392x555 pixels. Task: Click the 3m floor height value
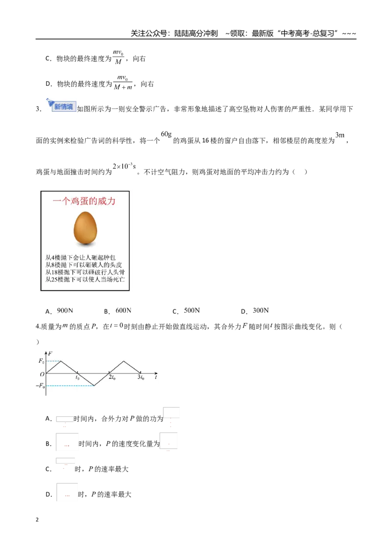(340, 135)
